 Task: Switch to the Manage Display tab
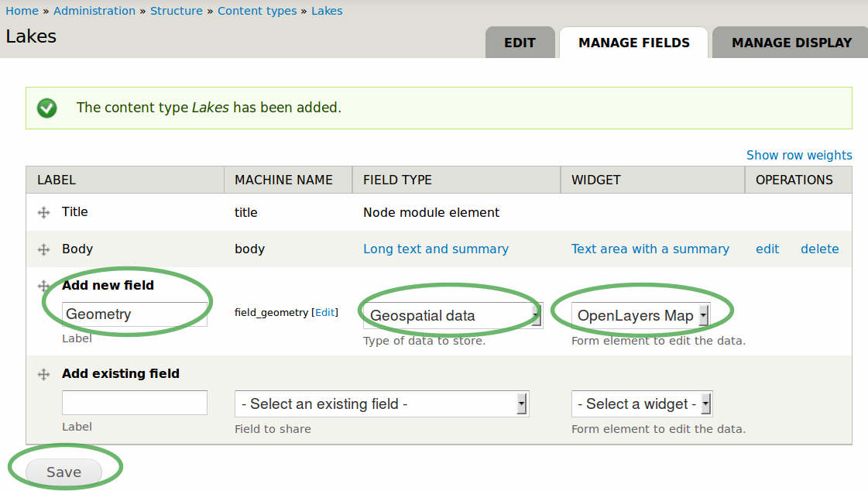791,43
